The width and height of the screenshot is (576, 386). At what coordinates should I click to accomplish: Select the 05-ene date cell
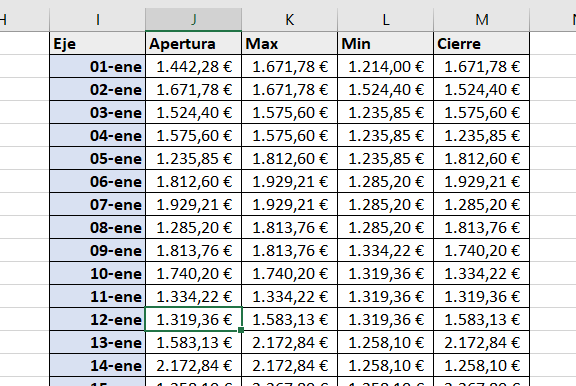pos(98,159)
